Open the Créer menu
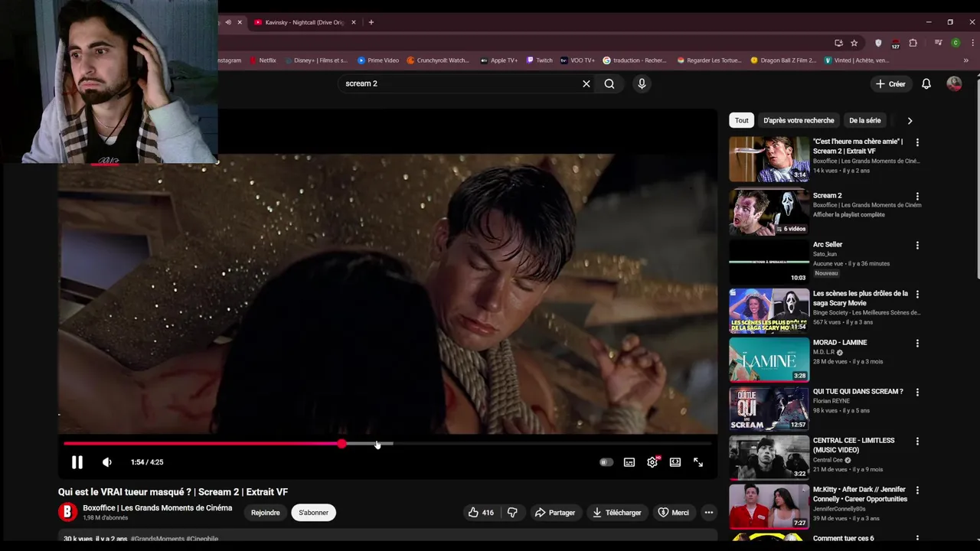 pos(891,84)
